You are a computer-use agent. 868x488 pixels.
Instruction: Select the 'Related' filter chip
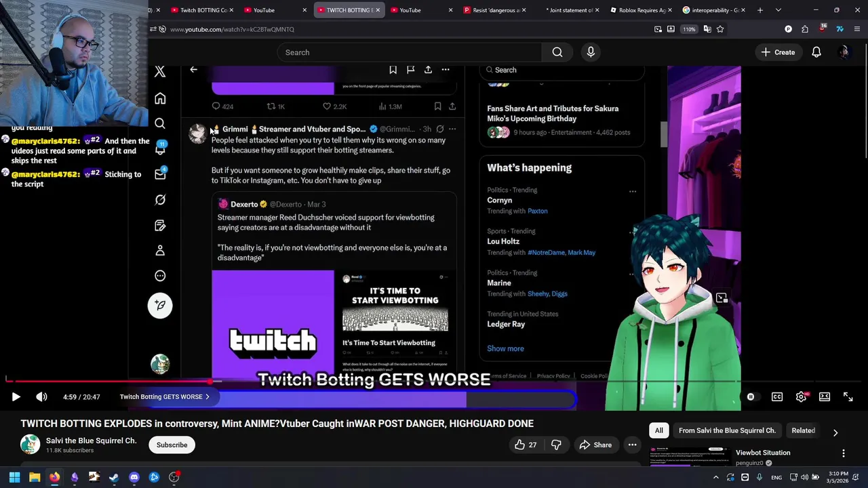[x=803, y=430]
